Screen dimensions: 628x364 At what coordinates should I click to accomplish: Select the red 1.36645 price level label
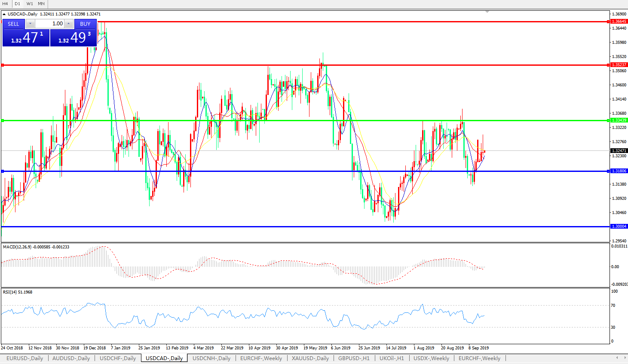pos(619,21)
